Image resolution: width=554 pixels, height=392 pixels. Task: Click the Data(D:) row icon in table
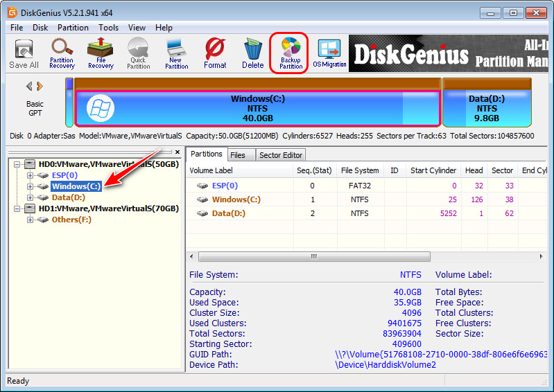point(202,213)
